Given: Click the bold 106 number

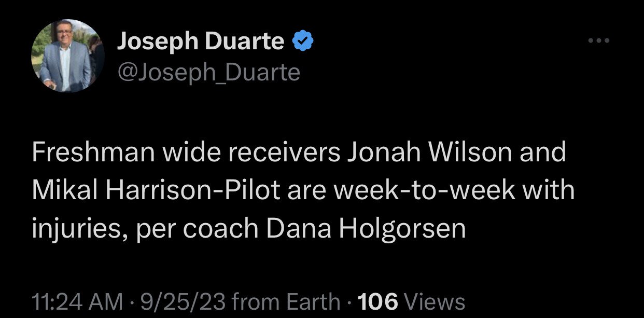Looking at the screenshot, I should tap(378, 301).
